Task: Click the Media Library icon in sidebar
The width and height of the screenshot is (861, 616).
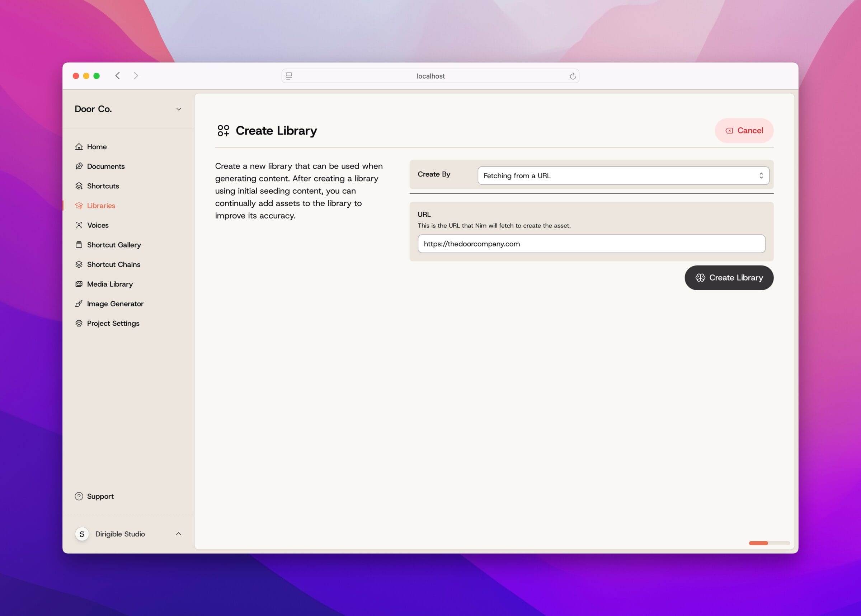Action: [x=79, y=283]
